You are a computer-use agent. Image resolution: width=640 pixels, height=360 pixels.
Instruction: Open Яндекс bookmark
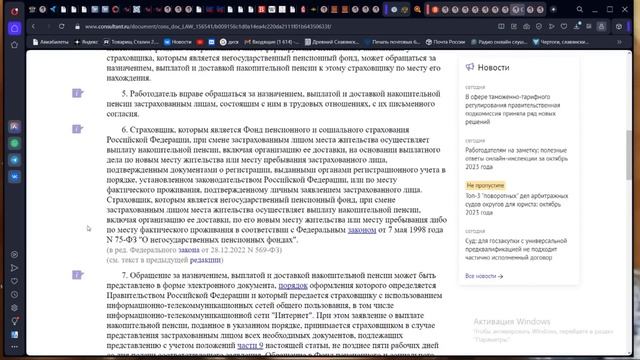click(x=86, y=42)
